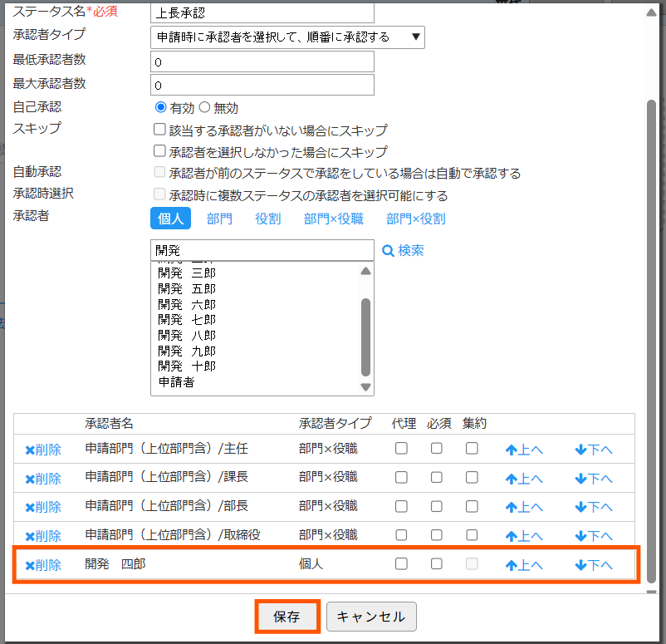Image resolution: width=666 pixels, height=644 pixels.
Task: Delete the 課長 approver row
Action: pyautogui.click(x=43, y=478)
